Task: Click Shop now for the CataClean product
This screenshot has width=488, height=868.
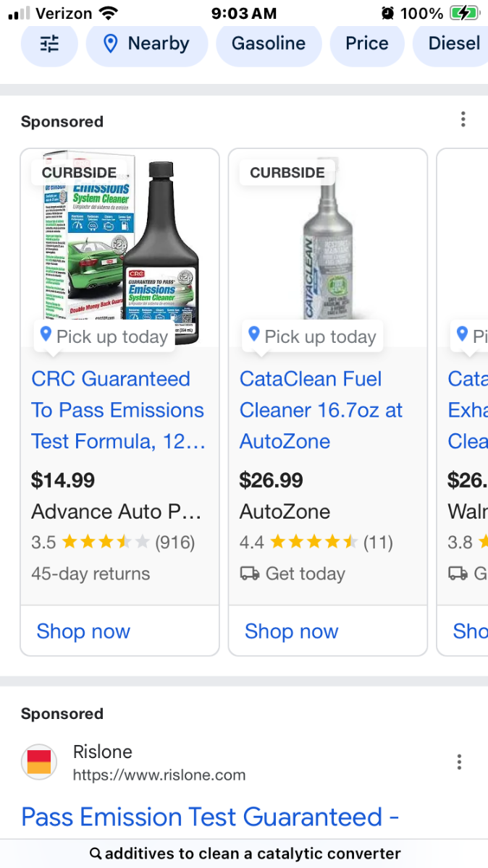Action: coord(292,631)
